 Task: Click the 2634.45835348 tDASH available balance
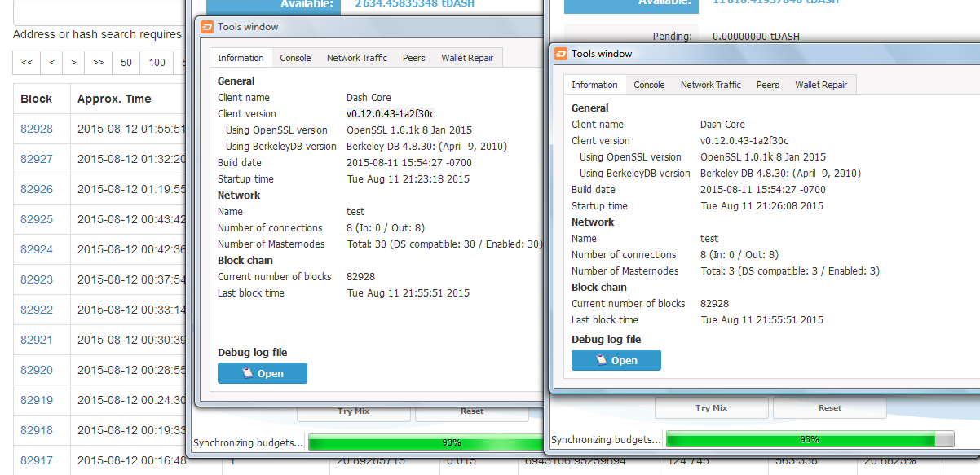point(414,4)
